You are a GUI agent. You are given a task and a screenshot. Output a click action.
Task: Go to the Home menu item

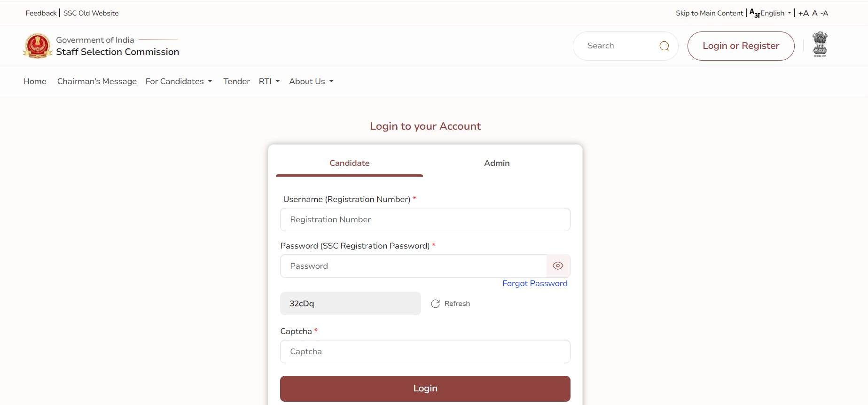(x=35, y=81)
